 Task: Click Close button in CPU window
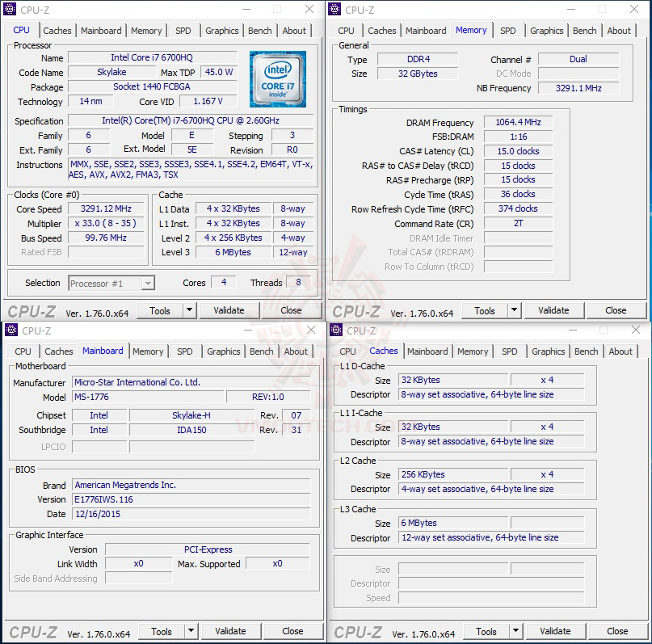coord(291,310)
